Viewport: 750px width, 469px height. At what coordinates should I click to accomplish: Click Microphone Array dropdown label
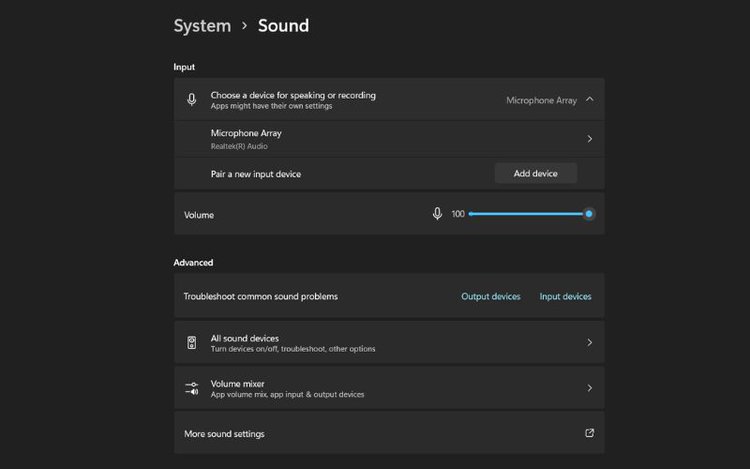pyautogui.click(x=541, y=100)
